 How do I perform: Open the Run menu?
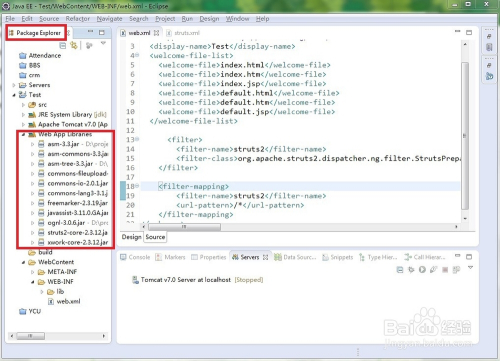187,19
